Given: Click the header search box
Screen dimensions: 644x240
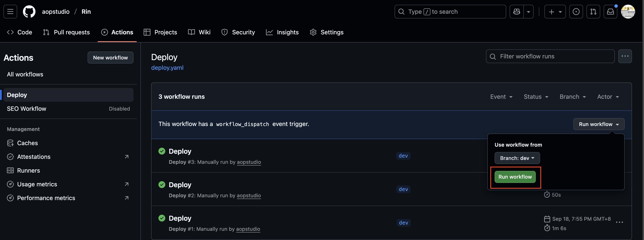Looking at the screenshot, I should [x=450, y=12].
